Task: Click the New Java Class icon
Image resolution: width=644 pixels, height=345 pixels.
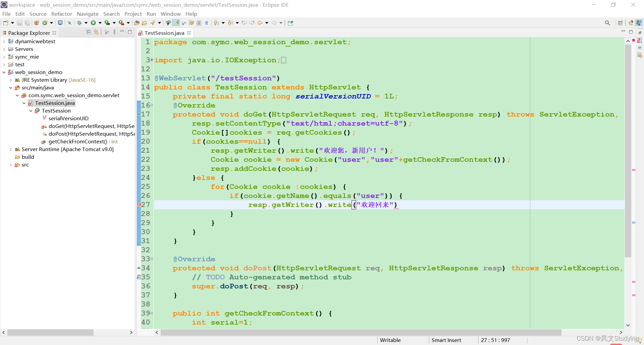Action: [x=45, y=23]
